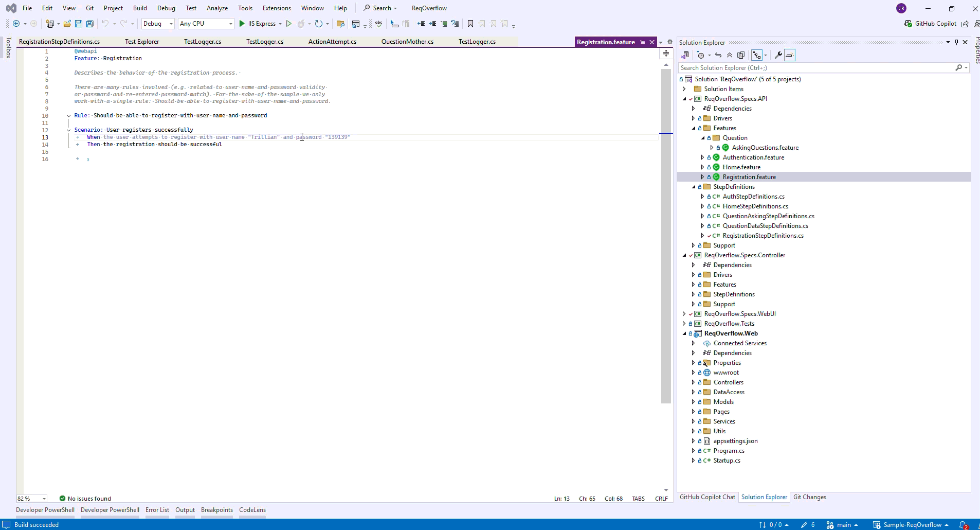Image resolution: width=980 pixels, height=530 pixels.
Task: Navigate backward with the back arrow icon
Action: 16,24
